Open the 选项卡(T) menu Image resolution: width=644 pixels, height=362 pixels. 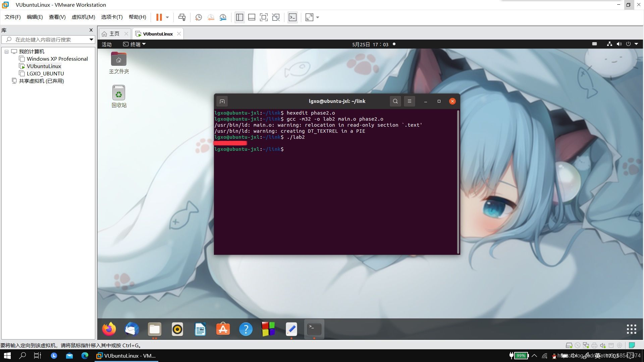pyautogui.click(x=112, y=17)
